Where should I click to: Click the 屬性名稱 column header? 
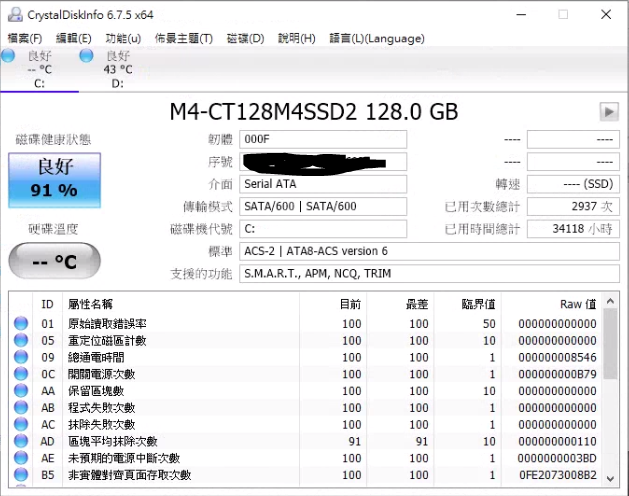tap(181, 304)
